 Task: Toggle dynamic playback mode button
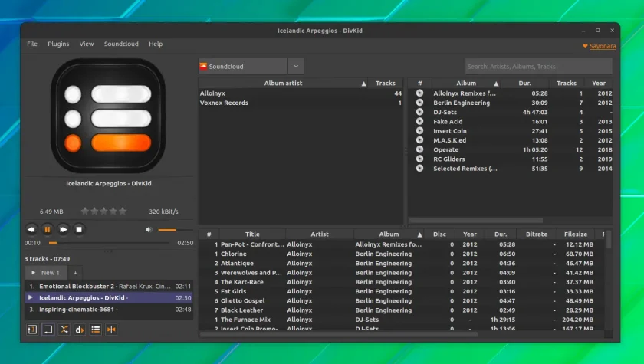pos(80,329)
